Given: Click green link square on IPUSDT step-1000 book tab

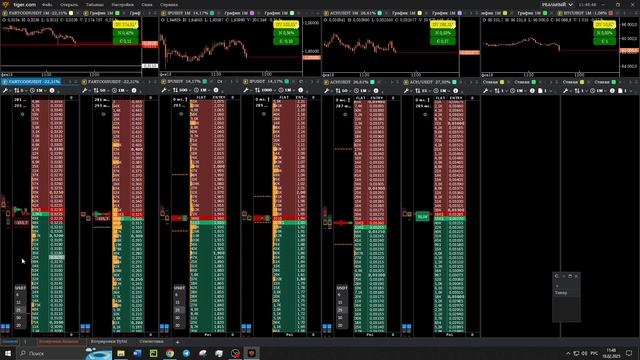Looking at the screenshot, I should (287, 82).
